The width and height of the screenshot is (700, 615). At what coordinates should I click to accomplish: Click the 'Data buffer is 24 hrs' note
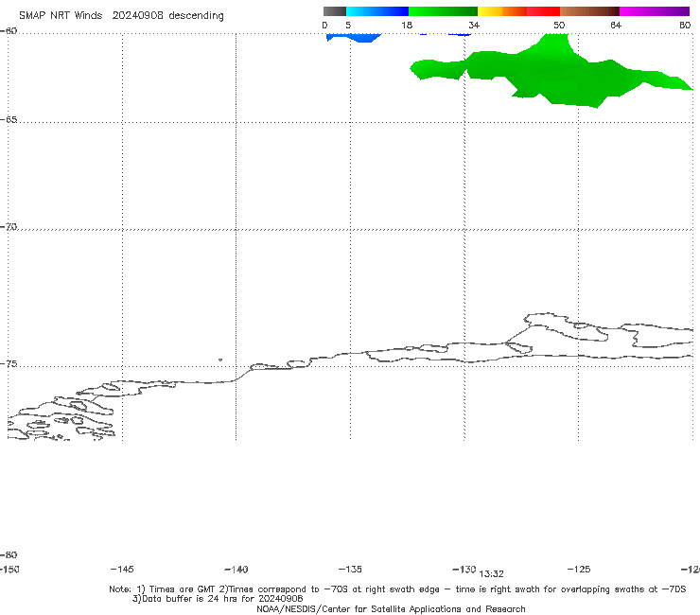(x=218, y=599)
